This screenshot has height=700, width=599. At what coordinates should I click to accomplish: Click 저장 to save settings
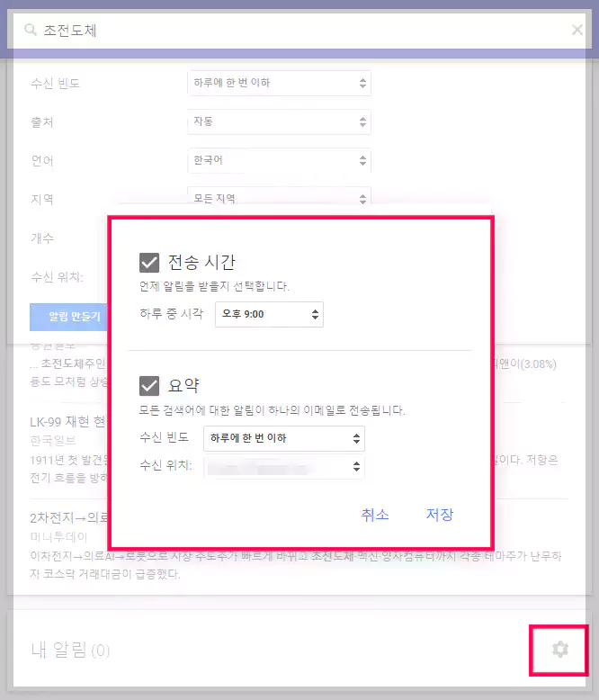[440, 515]
